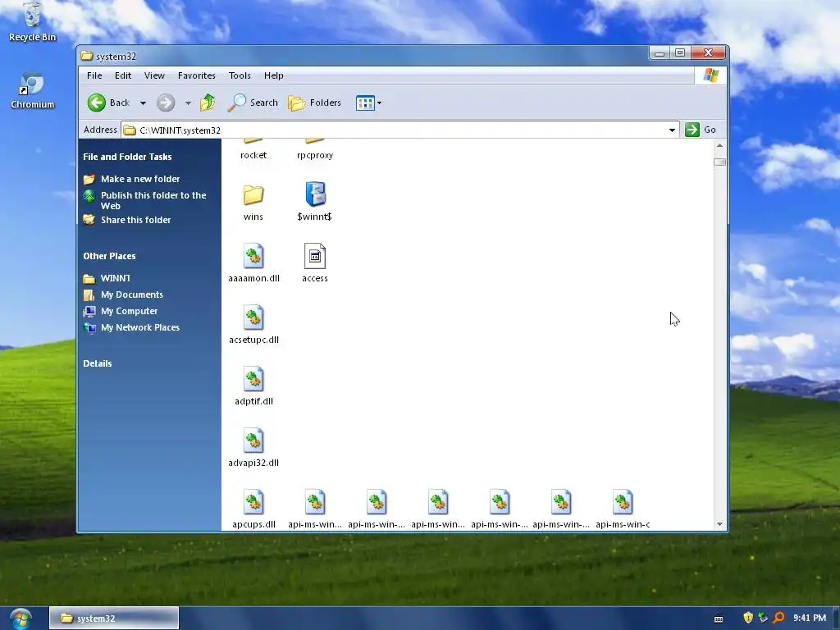The height and width of the screenshot is (630, 840).
Task: Select the wins folder icon
Action: click(253, 195)
